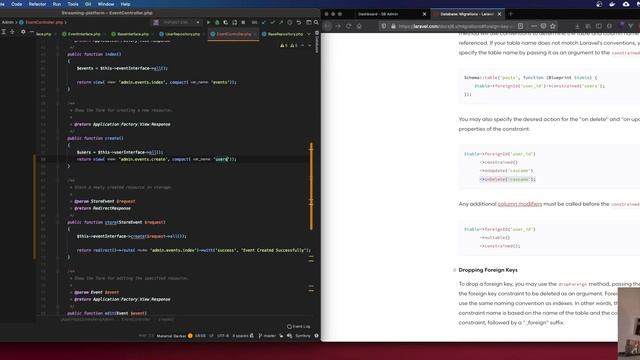The image size is (640, 360).
Task: Open the Docker whale menu bar icon
Action: tap(612, 4)
